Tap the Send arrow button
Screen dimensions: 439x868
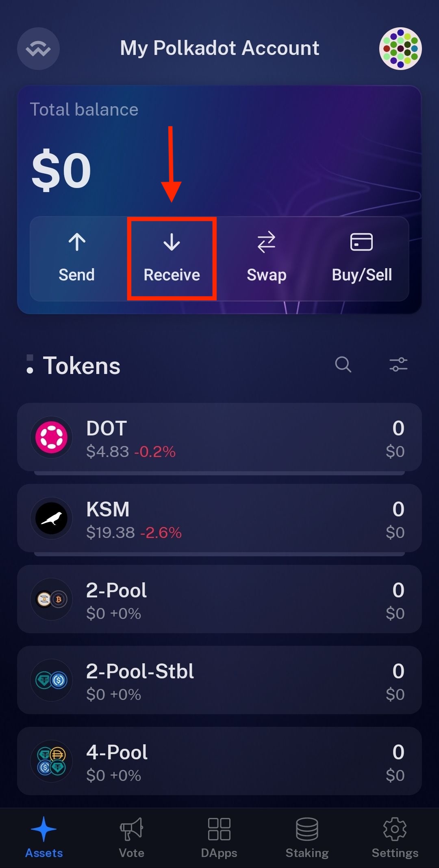pyautogui.click(x=77, y=258)
